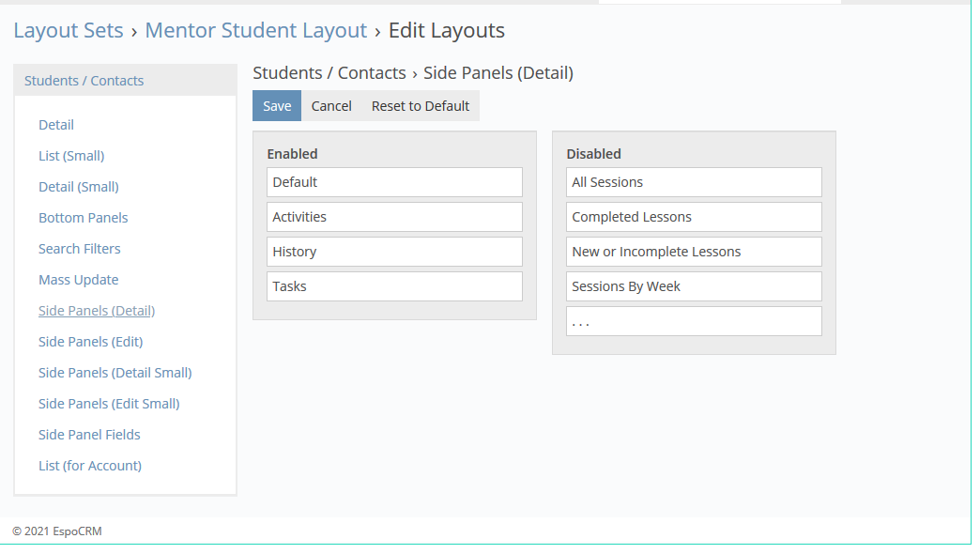Open the Detail layout
Viewport: 980px width, 554px height.
pyautogui.click(x=56, y=125)
